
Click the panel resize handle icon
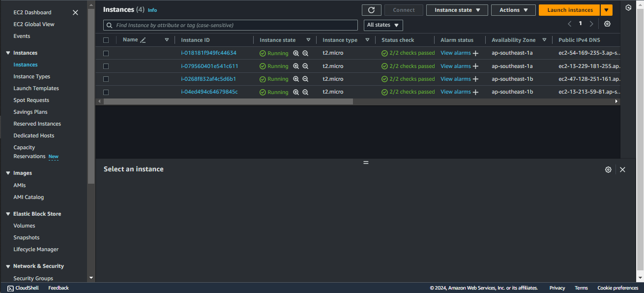point(366,163)
